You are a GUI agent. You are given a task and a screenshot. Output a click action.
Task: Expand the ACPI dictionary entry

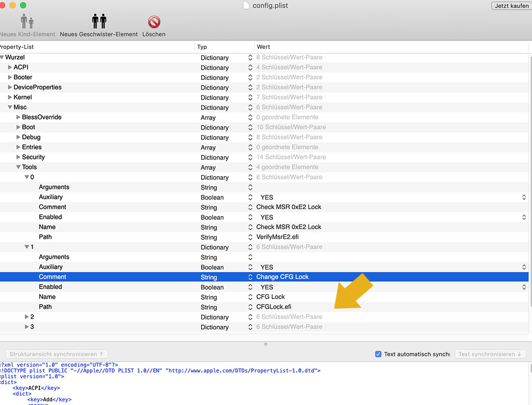point(10,68)
